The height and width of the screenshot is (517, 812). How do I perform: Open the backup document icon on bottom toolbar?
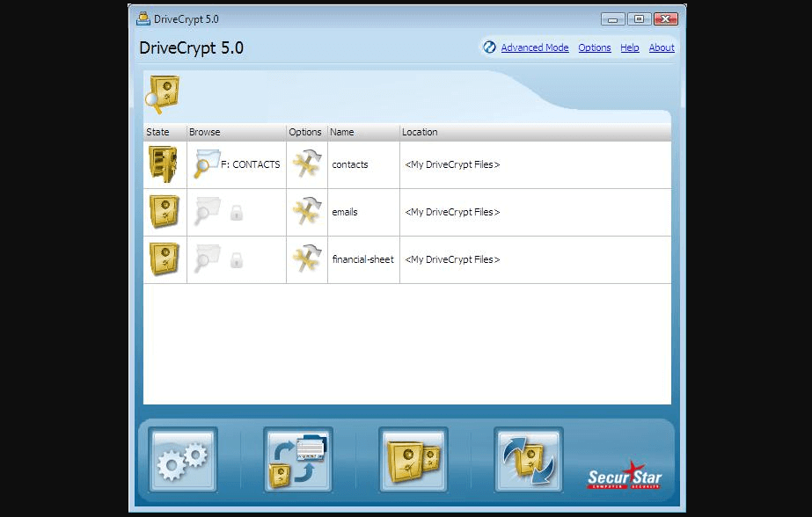coord(297,459)
